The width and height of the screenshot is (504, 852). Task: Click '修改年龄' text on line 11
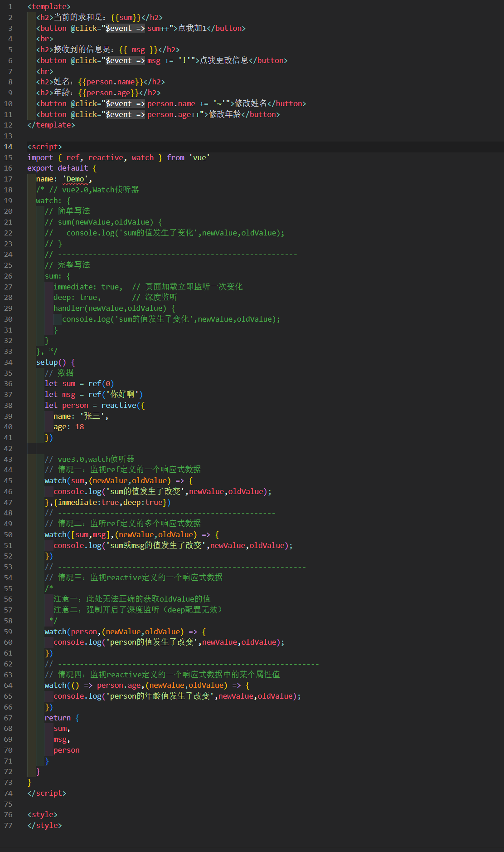click(225, 114)
